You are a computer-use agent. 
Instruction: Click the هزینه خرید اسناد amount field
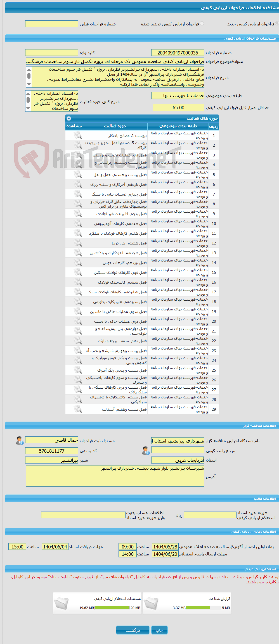click(210, 515)
